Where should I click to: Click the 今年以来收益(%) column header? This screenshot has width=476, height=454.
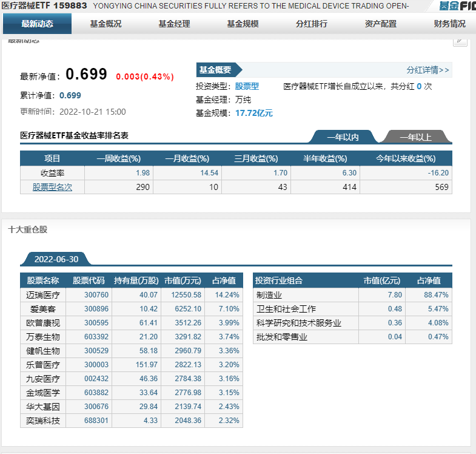(x=406, y=158)
